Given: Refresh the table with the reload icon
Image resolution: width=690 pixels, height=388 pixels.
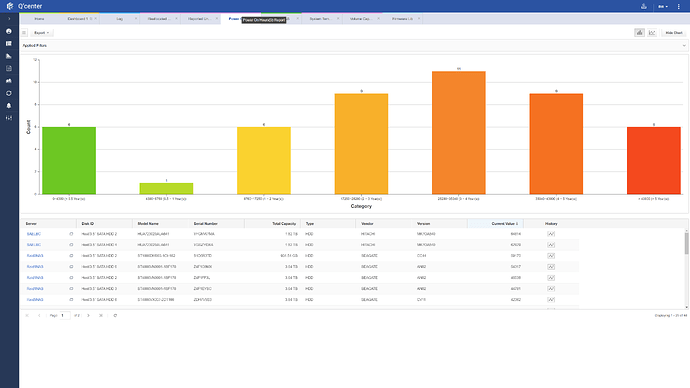Looking at the screenshot, I should pos(115,315).
